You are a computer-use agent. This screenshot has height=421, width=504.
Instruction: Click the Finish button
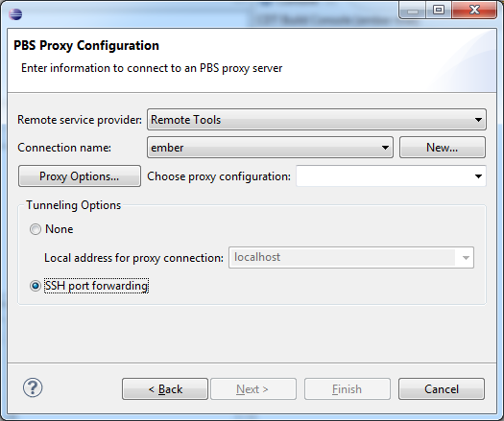point(348,389)
